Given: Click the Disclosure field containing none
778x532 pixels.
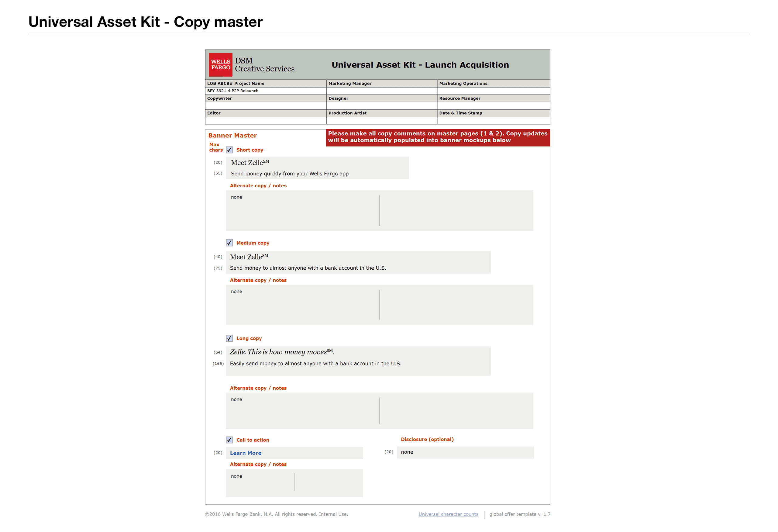Looking at the screenshot, I should pos(465,452).
